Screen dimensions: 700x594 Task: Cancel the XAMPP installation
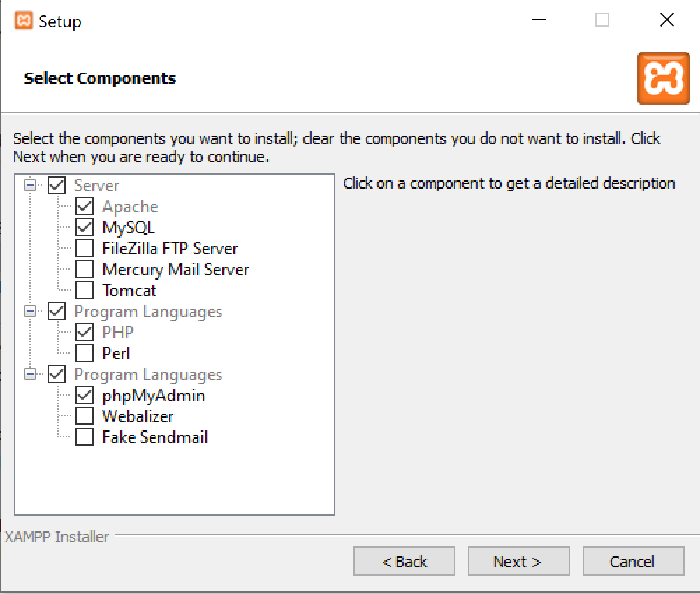(x=632, y=562)
